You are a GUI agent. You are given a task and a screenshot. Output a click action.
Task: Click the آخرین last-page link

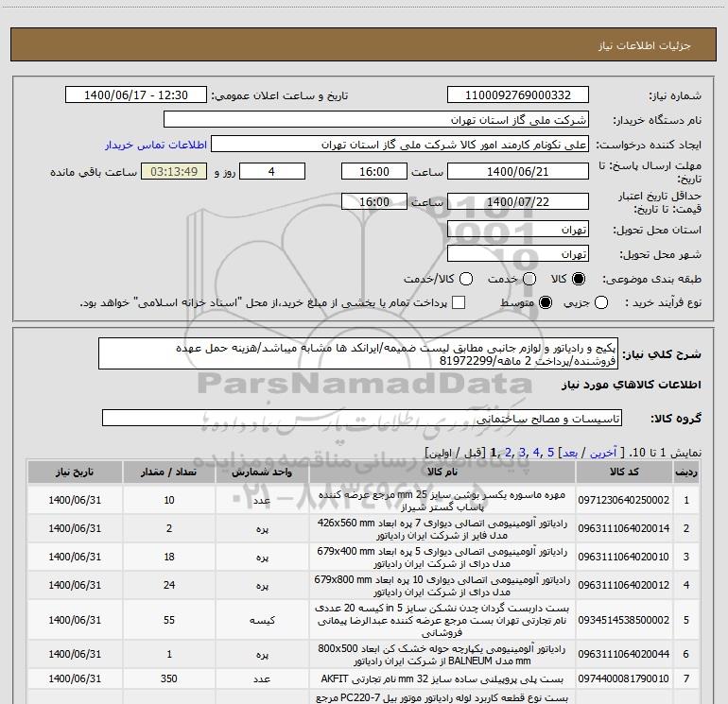603,453
